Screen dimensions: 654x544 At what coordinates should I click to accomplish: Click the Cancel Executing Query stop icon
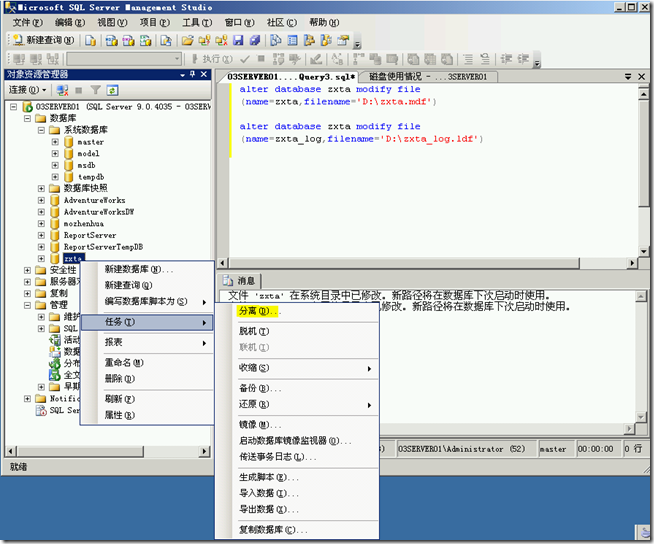click(x=261, y=59)
